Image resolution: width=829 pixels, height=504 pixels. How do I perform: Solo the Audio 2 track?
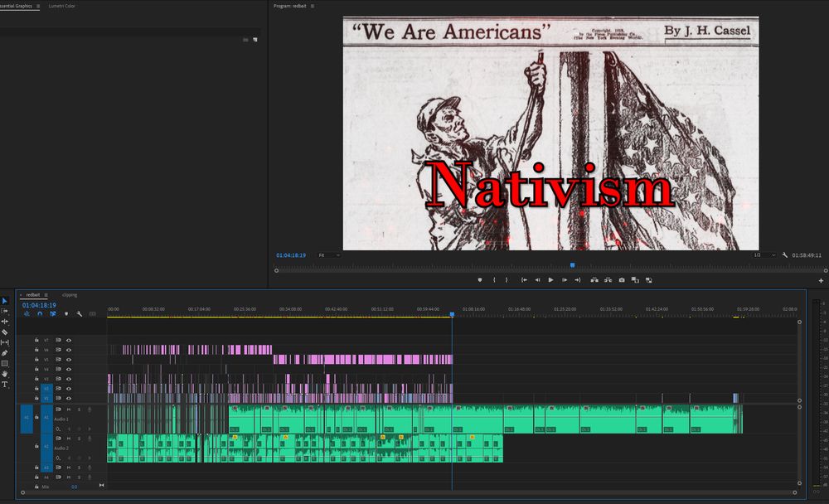pyautogui.click(x=80, y=439)
